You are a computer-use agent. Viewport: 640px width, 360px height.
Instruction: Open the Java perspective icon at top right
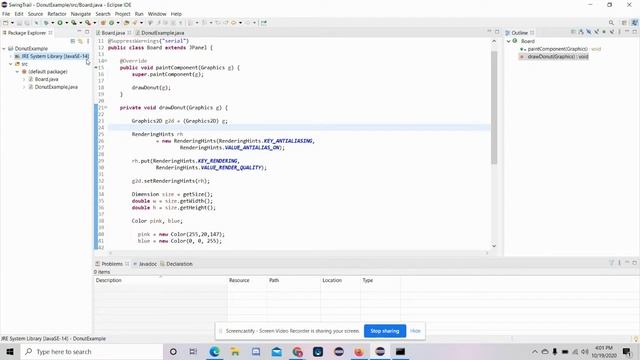634,23
